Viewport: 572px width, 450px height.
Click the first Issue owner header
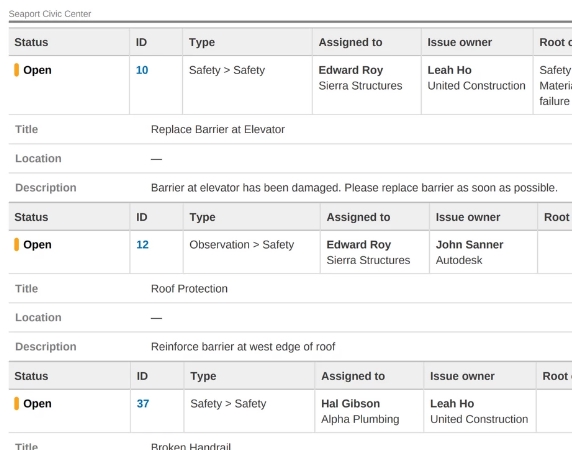pos(460,42)
